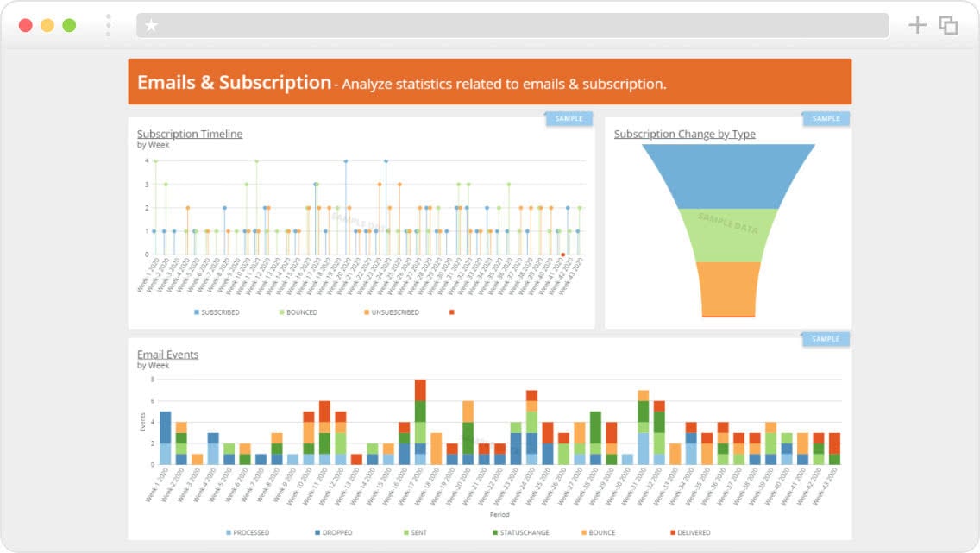Toggle the PROCESSED legend series
Viewport: 980px width, 553px height.
[248, 532]
